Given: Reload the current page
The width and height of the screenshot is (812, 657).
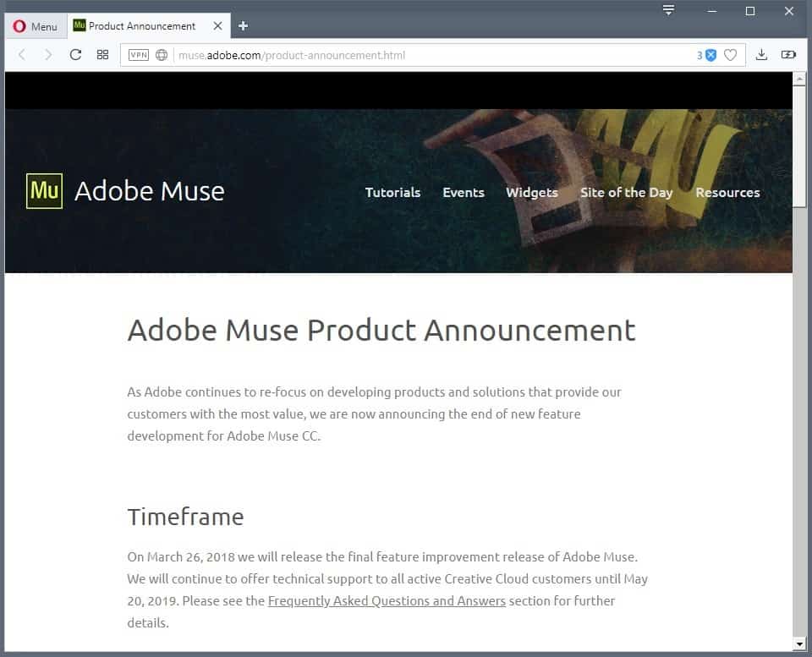Looking at the screenshot, I should coord(75,54).
